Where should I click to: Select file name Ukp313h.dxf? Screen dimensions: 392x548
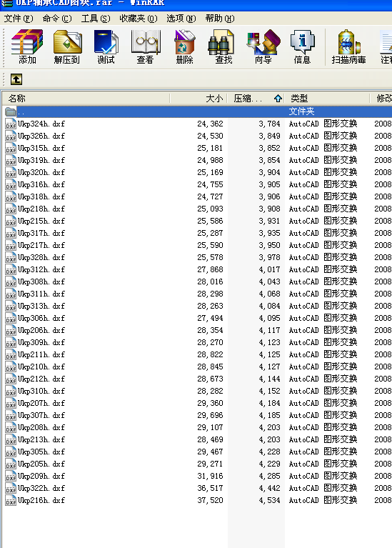(x=41, y=307)
